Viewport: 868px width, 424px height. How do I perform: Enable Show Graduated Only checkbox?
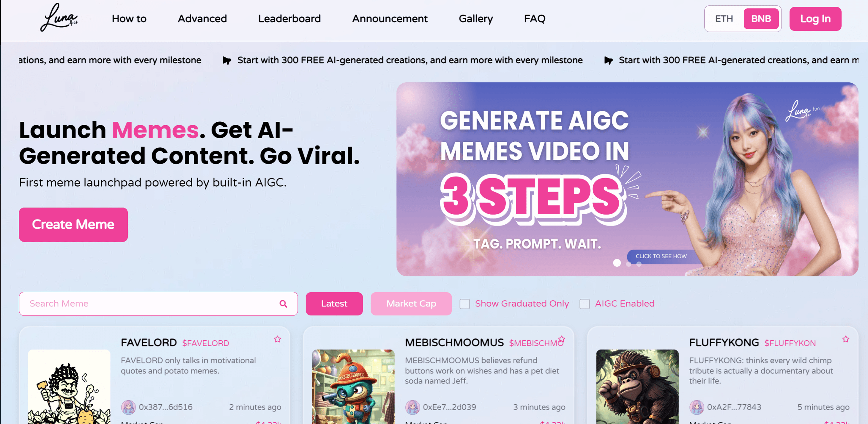(x=465, y=304)
